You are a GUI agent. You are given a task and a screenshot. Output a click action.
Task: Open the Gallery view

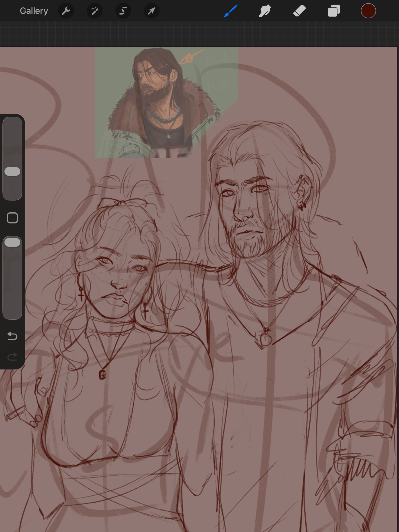click(34, 11)
